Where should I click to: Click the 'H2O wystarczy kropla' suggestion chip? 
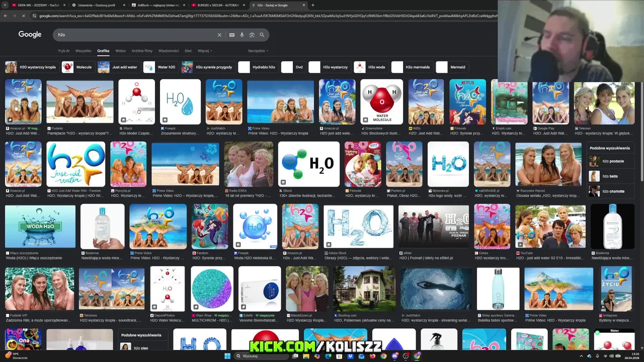pyautogui.click(x=31, y=67)
